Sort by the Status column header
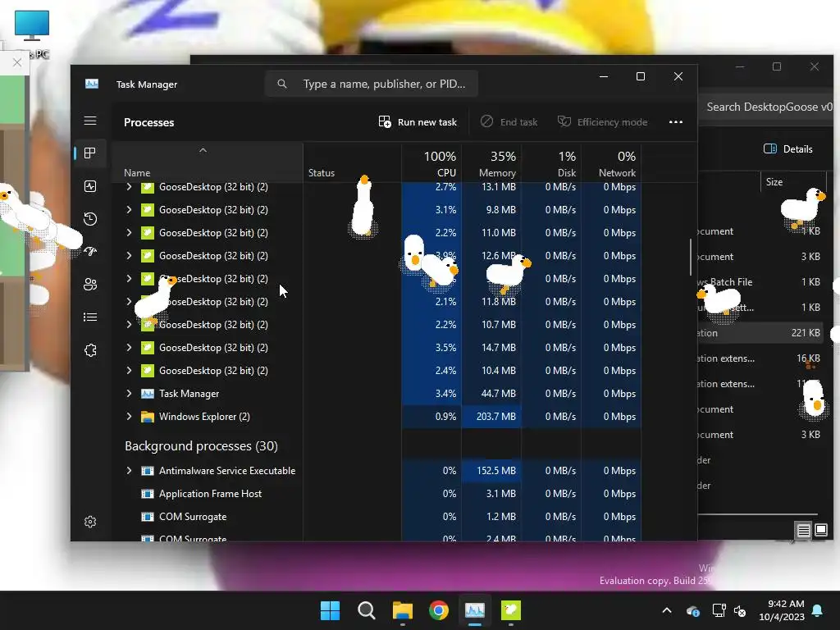This screenshot has height=630, width=840. coord(352,163)
